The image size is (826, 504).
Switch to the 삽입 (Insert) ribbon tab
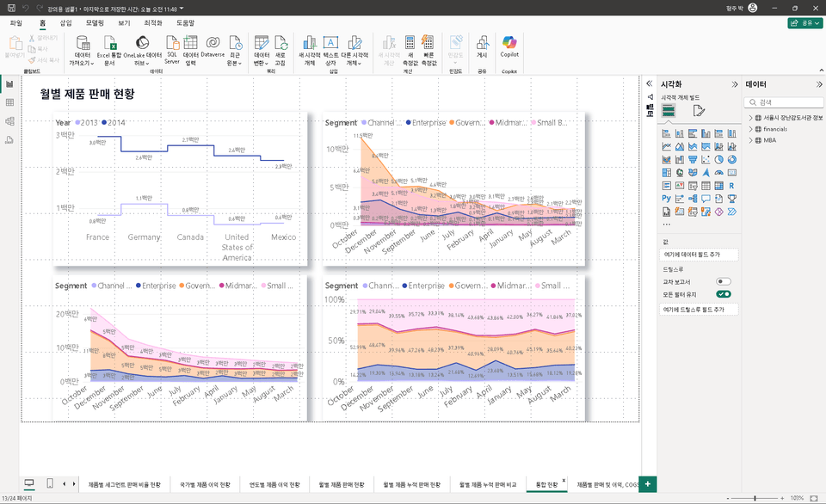(66, 23)
